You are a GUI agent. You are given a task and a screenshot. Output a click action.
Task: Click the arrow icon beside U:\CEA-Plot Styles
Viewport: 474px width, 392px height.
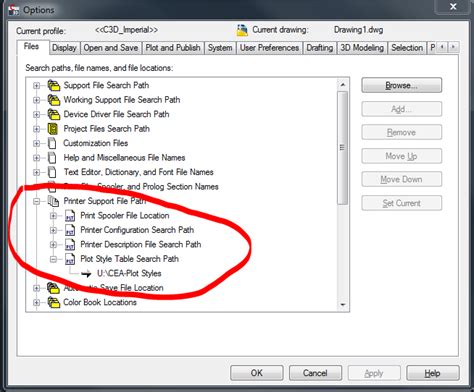(x=86, y=274)
